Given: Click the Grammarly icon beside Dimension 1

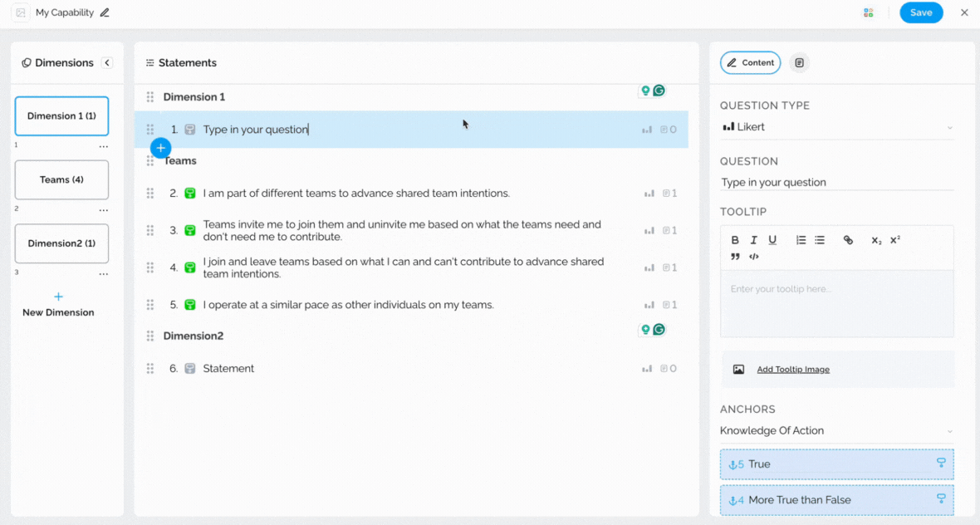Looking at the screenshot, I should tap(659, 91).
